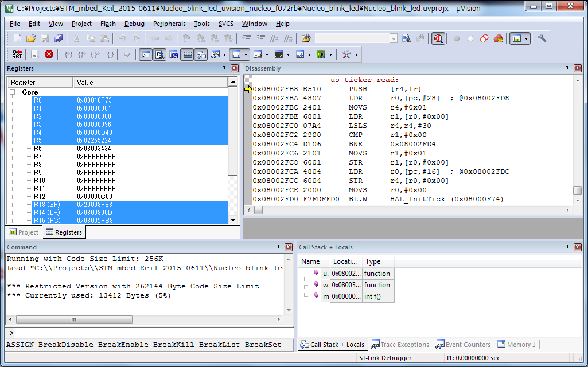This screenshot has height=367, width=588.
Task: Switch to the Memory 1 tab
Action: (x=517, y=345)
